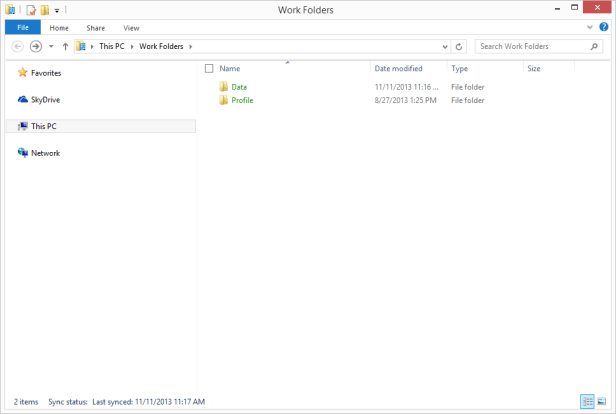The height and width of the screenshot is (414, 616).
Task: Open the address bar history dropdown
Action: pos(444,46)
